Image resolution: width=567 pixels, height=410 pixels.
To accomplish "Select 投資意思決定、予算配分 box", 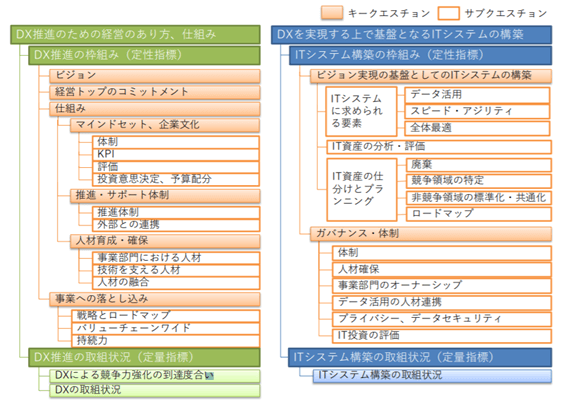I will point(176,179).
